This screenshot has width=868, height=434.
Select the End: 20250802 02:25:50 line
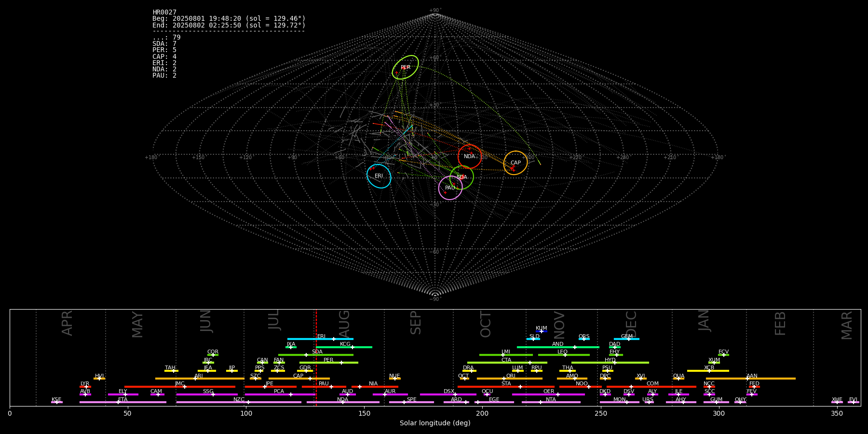[229, 25]
